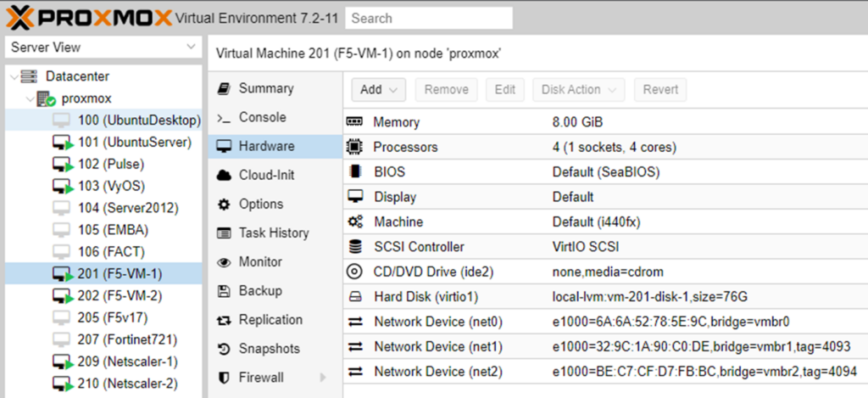Select Network Device (net1) row

605,346
